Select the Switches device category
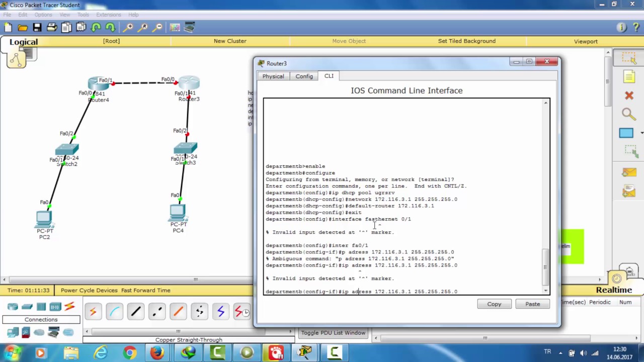The width and height of the screenshot is (644, 362). 27,307
